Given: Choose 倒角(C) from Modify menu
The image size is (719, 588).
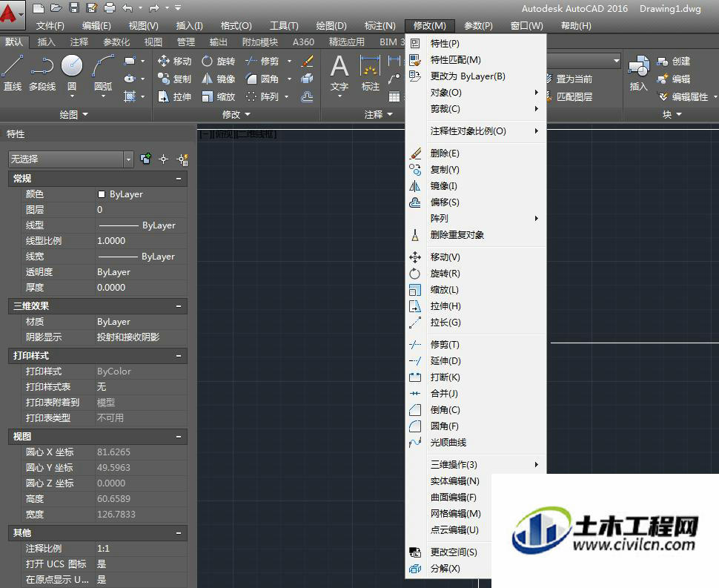Looking at the screenshot, I should [x=476, y=410].
